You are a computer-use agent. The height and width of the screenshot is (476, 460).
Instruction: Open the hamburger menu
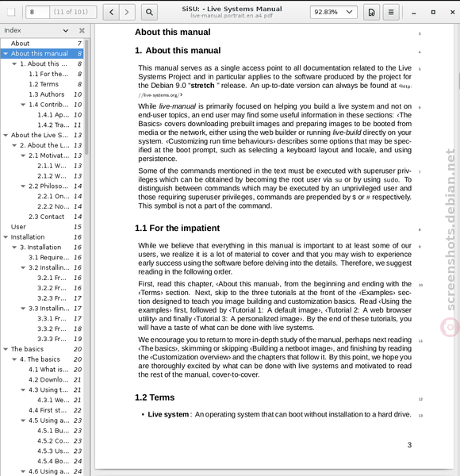coord(391,12)
